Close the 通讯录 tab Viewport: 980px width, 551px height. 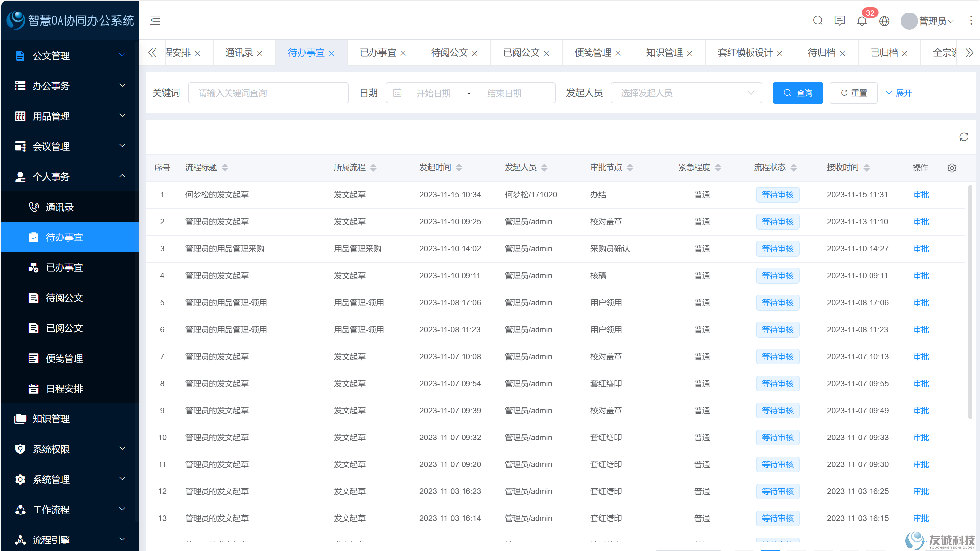pyautogui.click(x=259, y=53)
